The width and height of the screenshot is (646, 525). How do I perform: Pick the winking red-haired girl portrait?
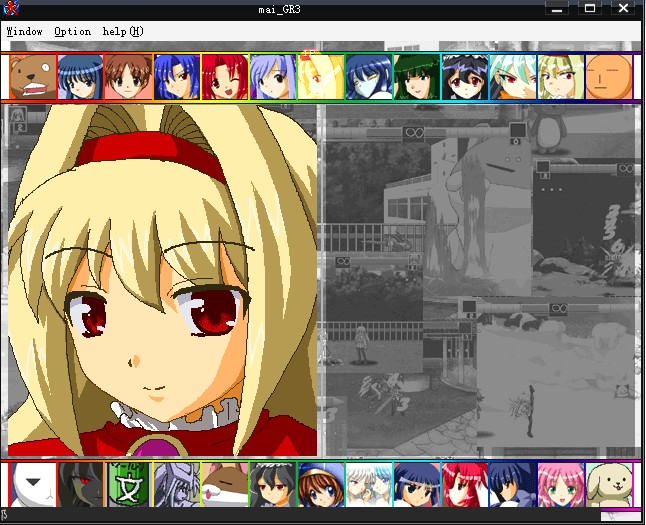pos(225,77)
